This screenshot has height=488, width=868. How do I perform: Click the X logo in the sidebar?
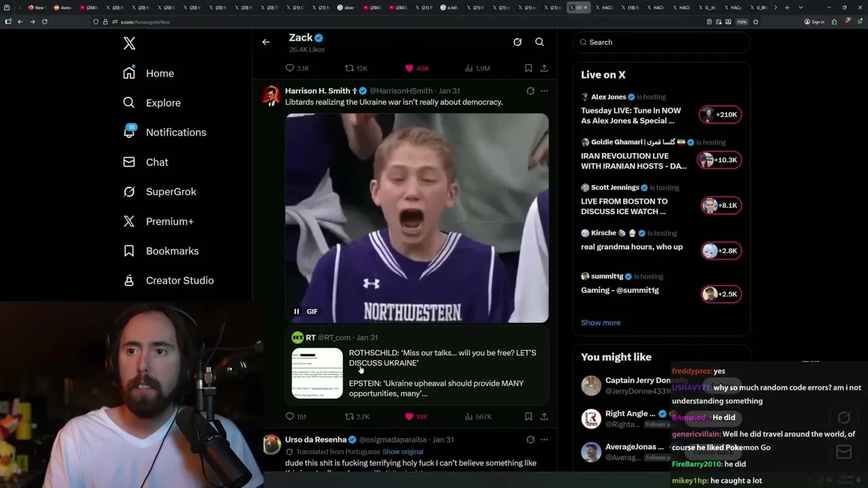pyautogui.click(x=130, y=44)
